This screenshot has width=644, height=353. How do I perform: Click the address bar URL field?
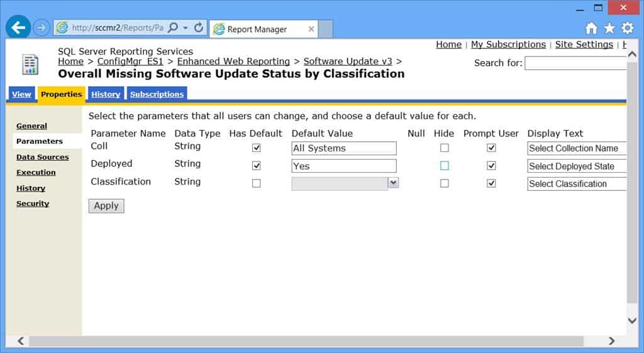pyautogui.click(x=118, y=28)
